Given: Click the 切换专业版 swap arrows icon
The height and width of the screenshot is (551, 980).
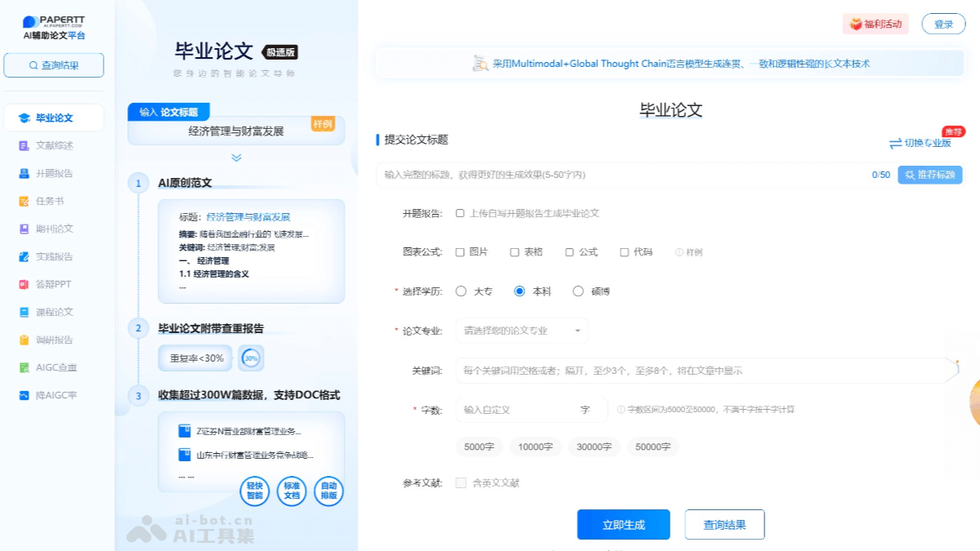Looking at the screenshot, I should tap(895, 144).
